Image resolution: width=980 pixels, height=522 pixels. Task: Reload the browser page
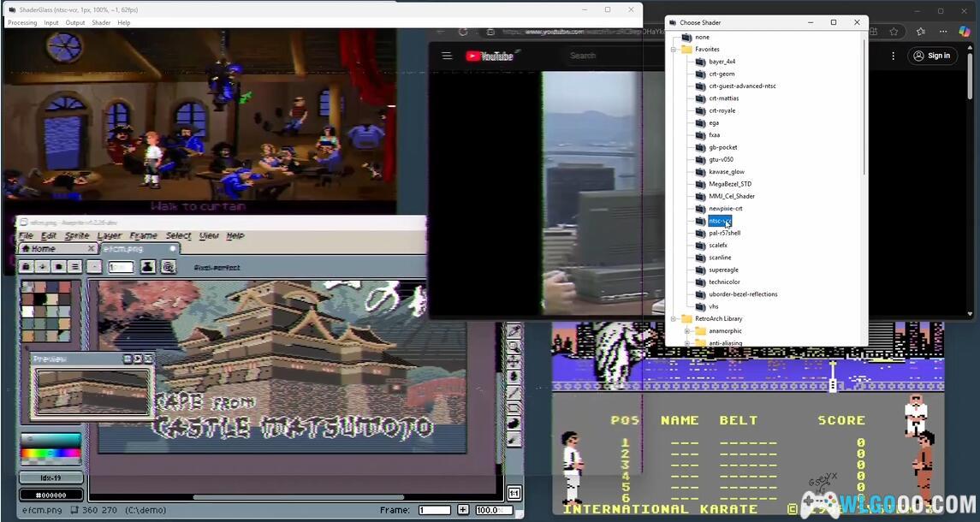point(463,32)
